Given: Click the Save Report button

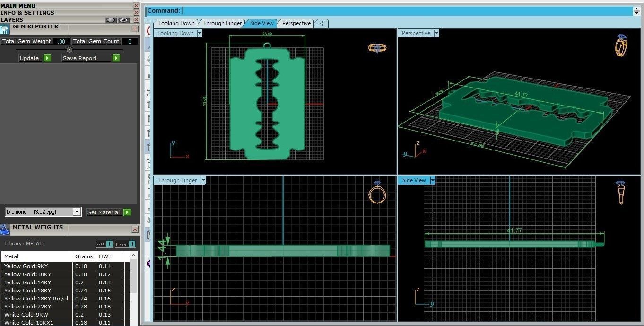Looking at the screenshot, I should click(x=91, y=58).
